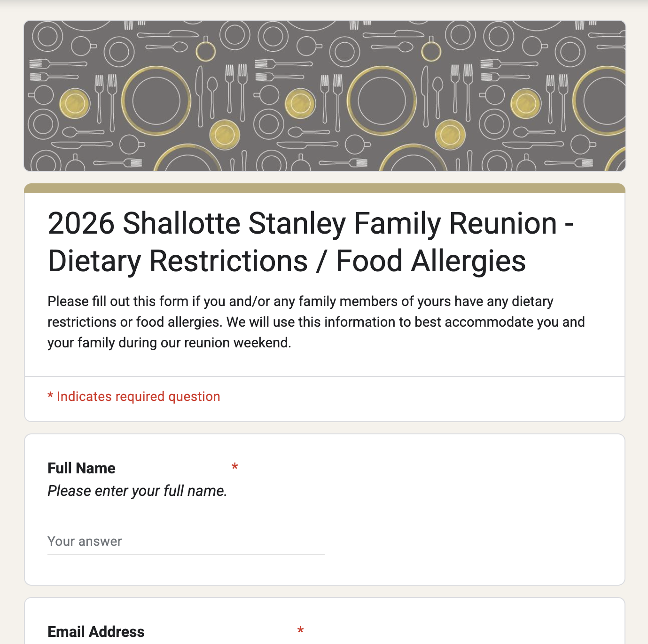Click the 'Dietary Restrictions / Food Allergies' title line

click(287, 261)
